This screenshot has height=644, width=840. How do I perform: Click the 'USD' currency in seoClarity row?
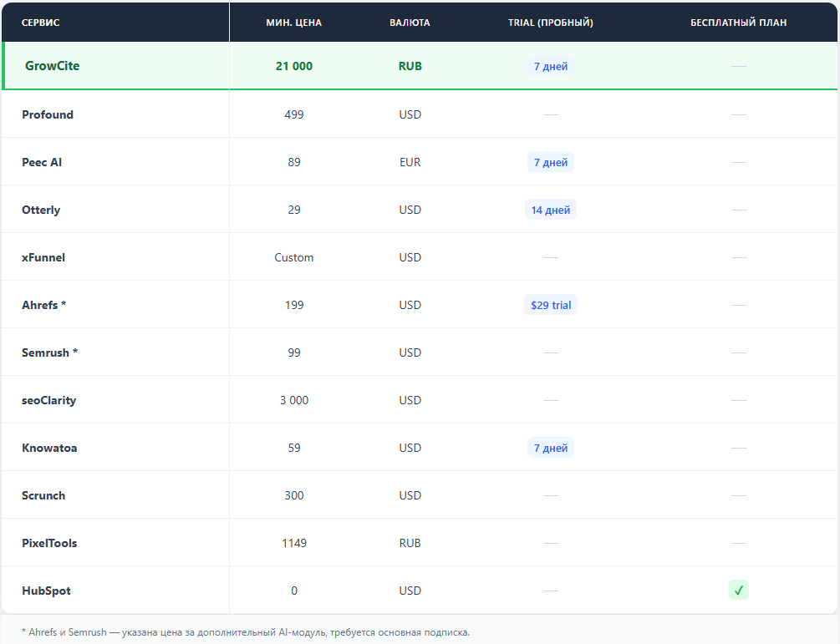[x=410, y=400]
